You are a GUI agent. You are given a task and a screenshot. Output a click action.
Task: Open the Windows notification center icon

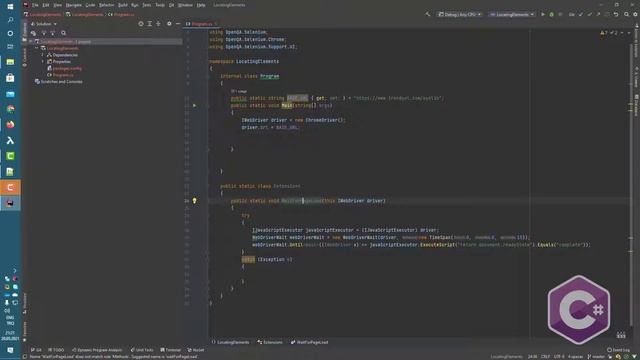10,350
